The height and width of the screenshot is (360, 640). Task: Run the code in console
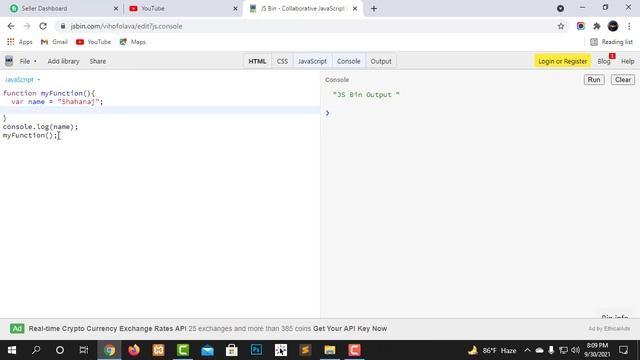point(594,80)
